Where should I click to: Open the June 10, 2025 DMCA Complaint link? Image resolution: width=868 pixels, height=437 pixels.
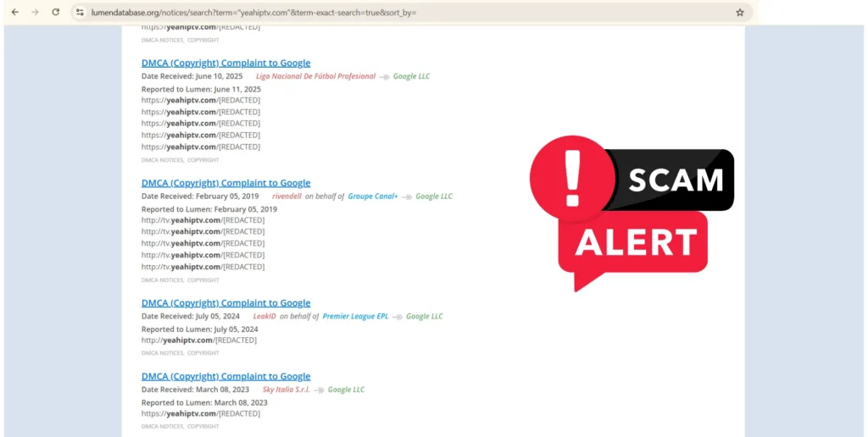pos(225,63)
